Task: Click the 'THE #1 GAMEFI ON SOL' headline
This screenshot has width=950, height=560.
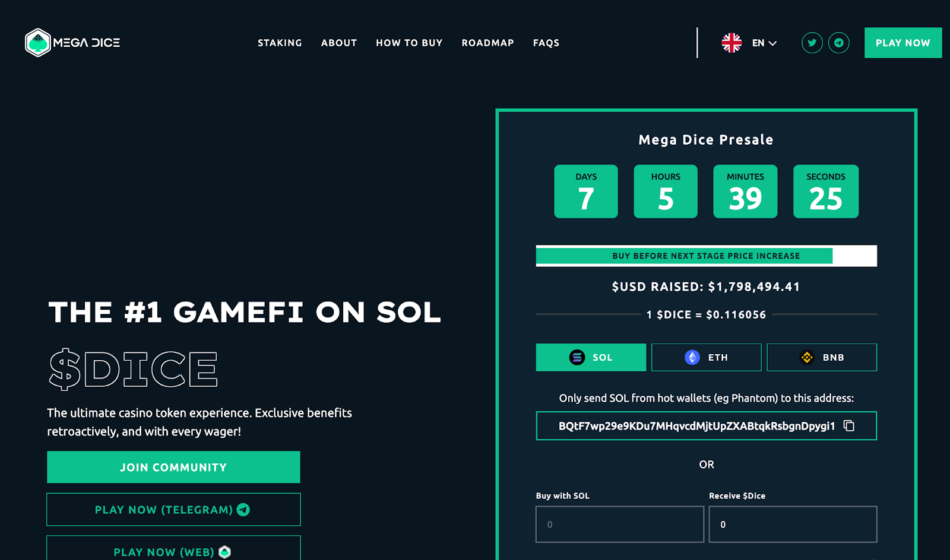Action: (245, 312)
